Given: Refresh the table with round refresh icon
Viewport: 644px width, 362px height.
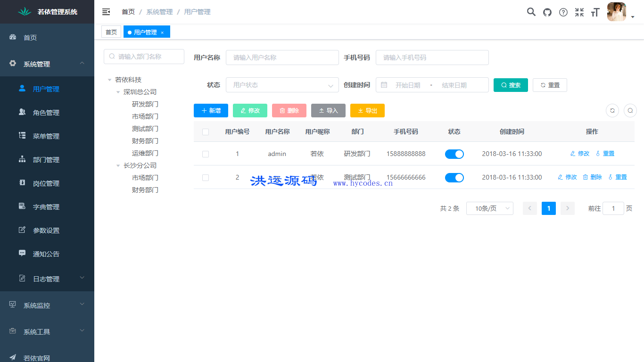Looking at the screenshot, I should [x=612, y=110].
